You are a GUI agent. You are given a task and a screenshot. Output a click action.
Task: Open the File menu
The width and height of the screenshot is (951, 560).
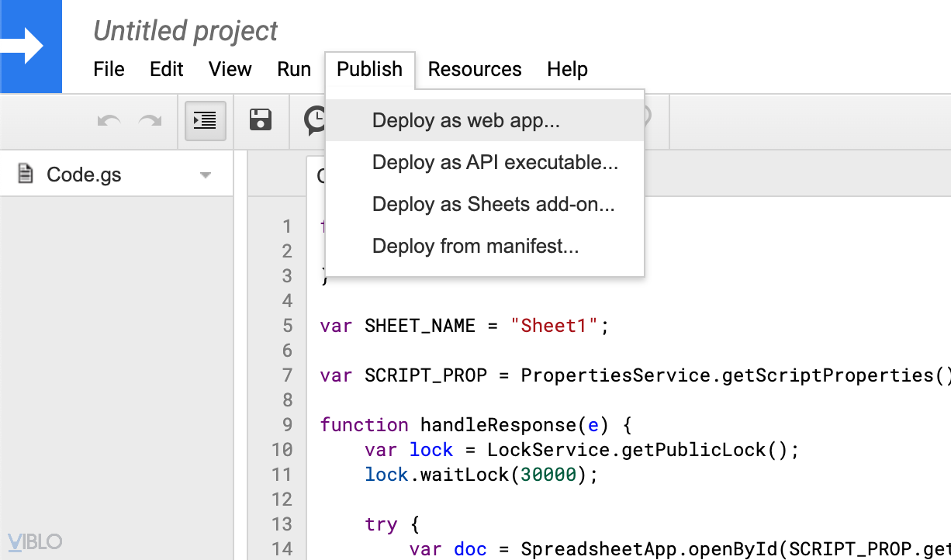(109, 69)
